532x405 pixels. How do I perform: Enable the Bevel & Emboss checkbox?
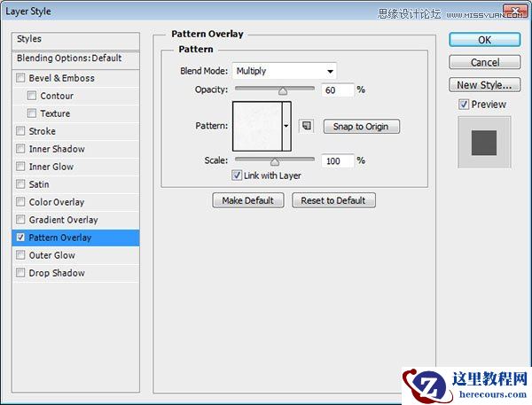(20, 78)
